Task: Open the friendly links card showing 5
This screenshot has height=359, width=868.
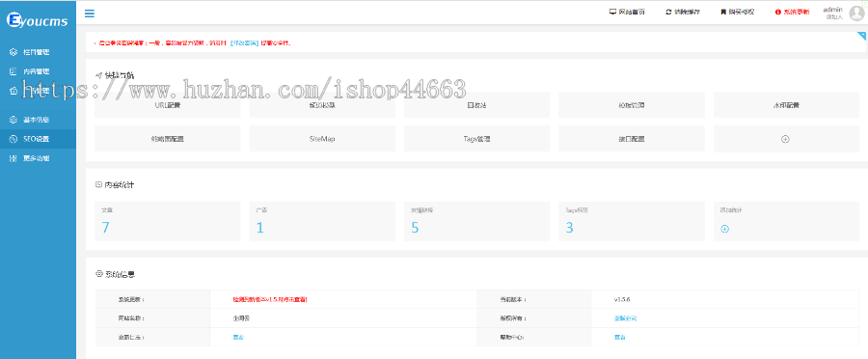Action: click(x=476, y=221)
